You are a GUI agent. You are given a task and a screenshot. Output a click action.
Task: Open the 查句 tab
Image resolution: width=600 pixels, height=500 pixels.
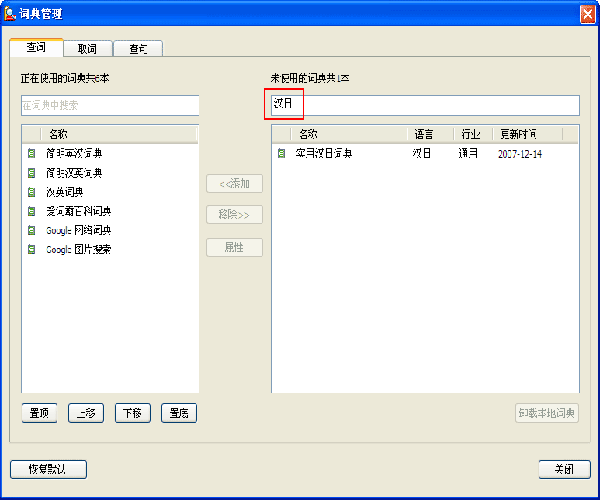click(x=138, y=49)
